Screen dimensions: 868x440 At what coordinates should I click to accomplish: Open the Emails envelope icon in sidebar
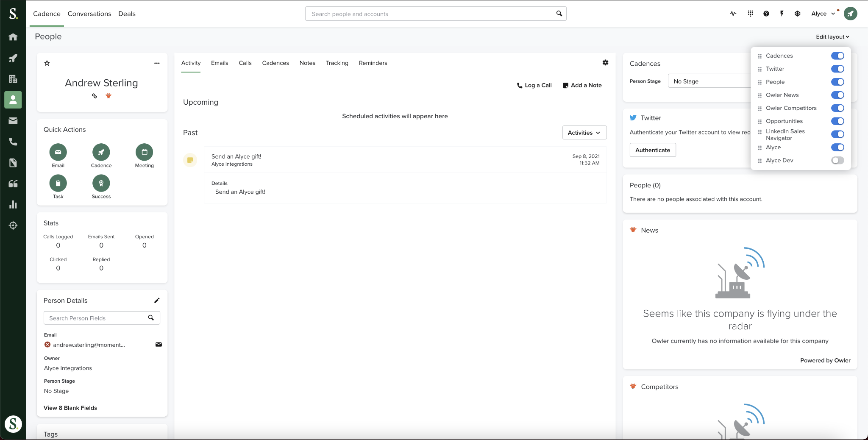click(13, 121)
